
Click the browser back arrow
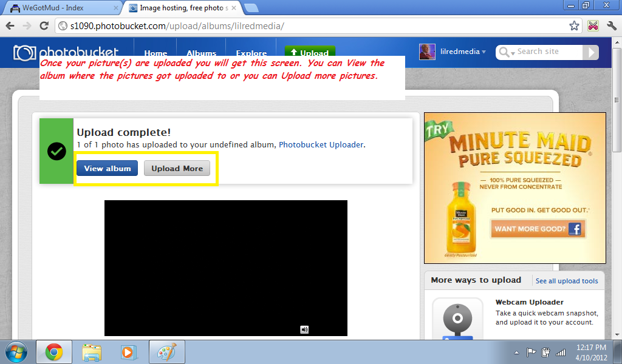[10, 26]
